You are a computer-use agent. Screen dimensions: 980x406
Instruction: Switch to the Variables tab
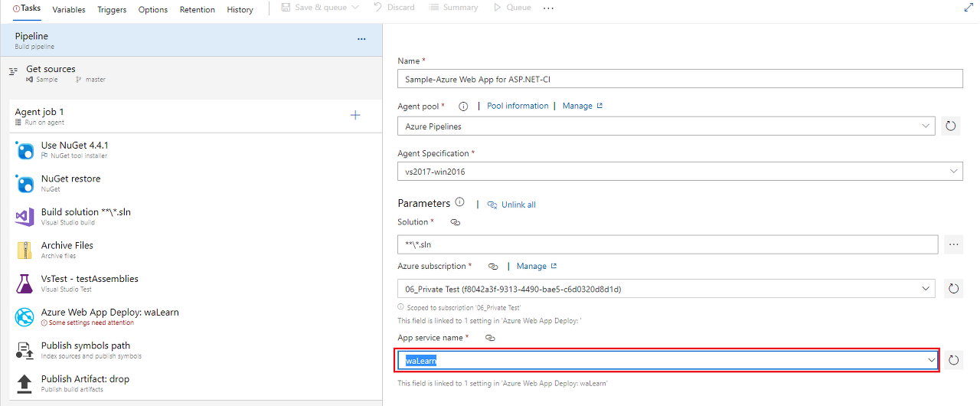pos(69,9)
